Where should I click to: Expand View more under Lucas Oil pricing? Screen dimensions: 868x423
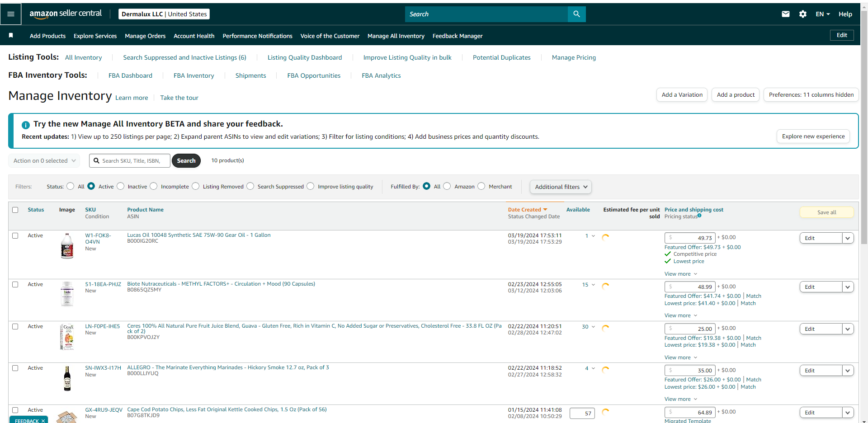[x=681, y=274]
